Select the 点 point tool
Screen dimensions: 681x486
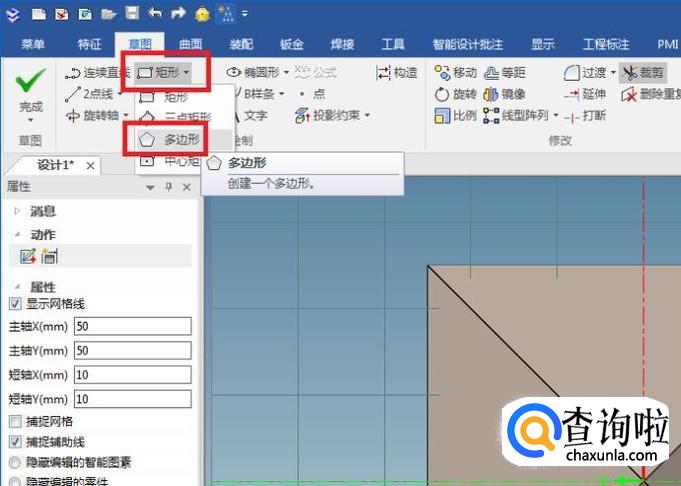313,93
